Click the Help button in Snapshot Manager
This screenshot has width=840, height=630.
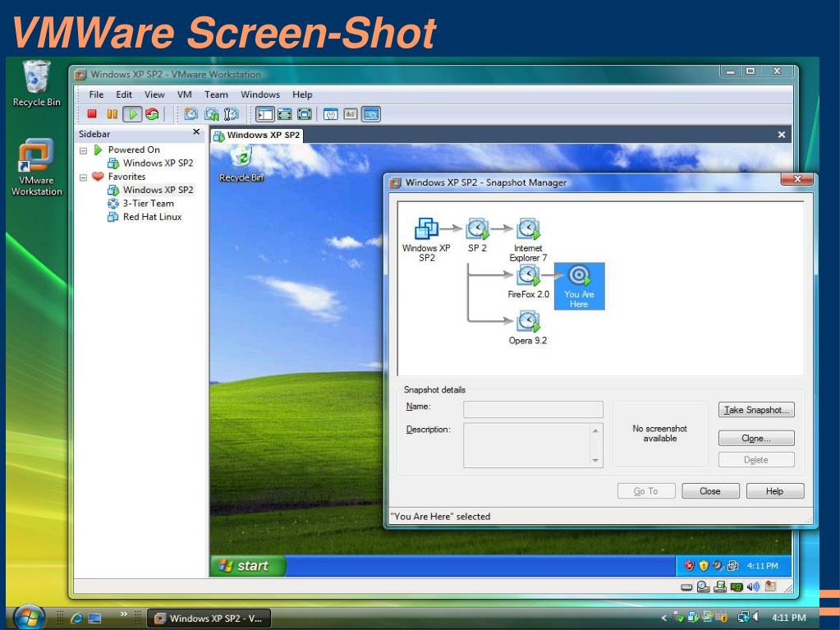pos(774,490)
